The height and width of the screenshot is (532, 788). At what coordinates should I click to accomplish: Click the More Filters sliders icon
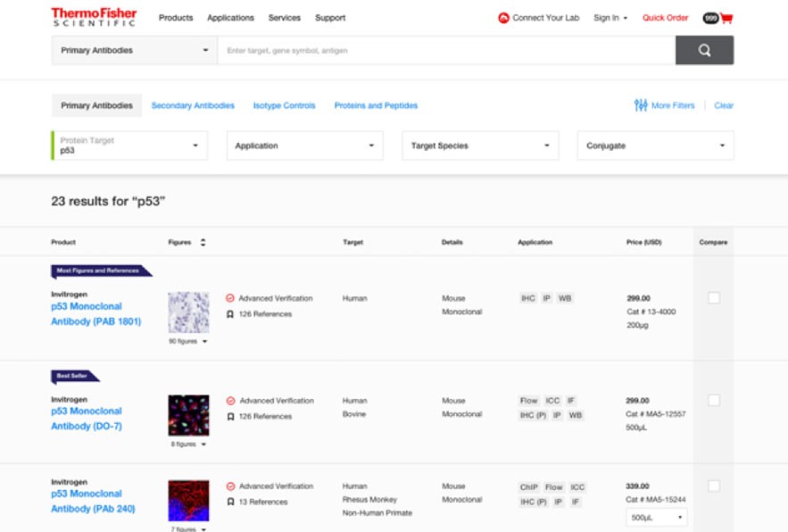coord(641,105)
